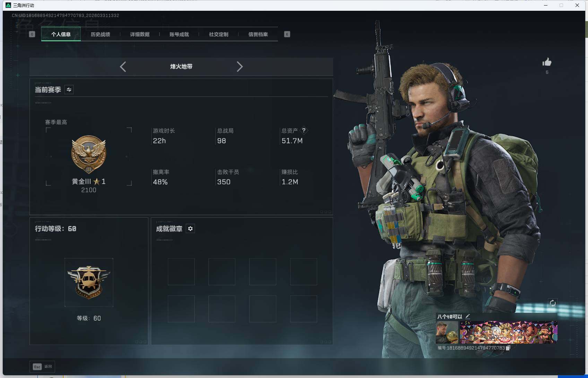Close the 三角洲行动 window

click(577, 5)
